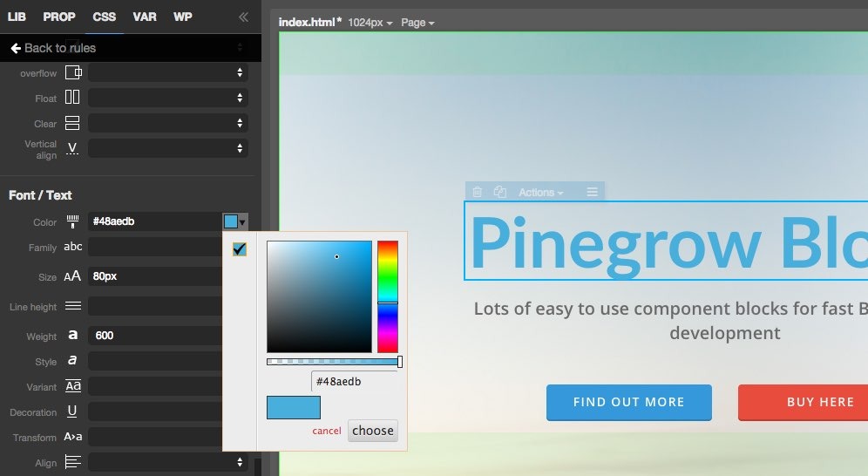Click the text Decoration underline icon
Screen dimensions: 868x476
coord(72,411)
